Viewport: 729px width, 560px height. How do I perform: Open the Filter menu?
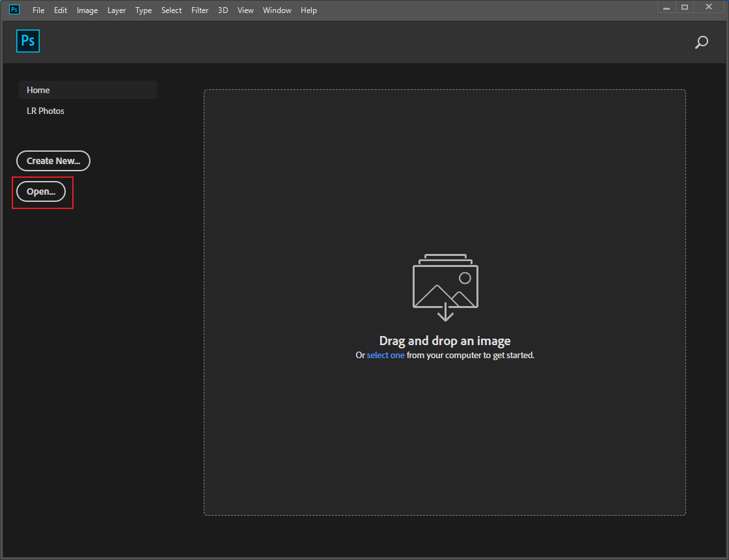pyautogui.click(x=200, y=10)
